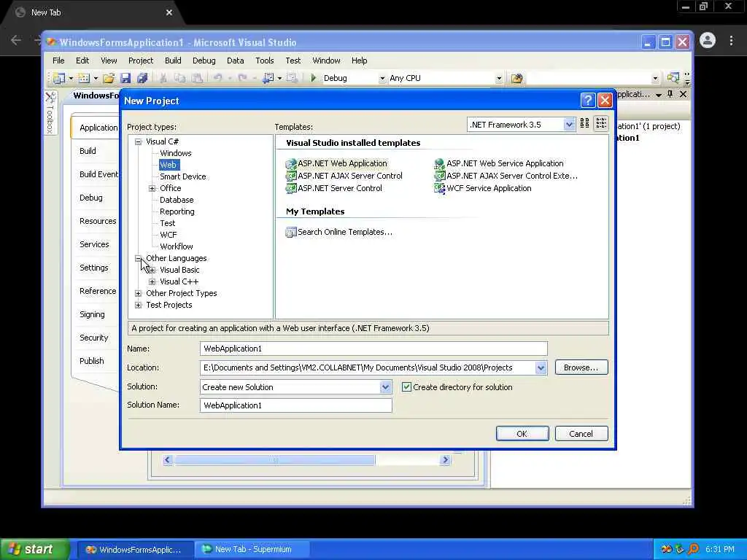Select Smart Device project type
Image resolution: width=747 pixels, height=560 pixels.
pos(183,176)
